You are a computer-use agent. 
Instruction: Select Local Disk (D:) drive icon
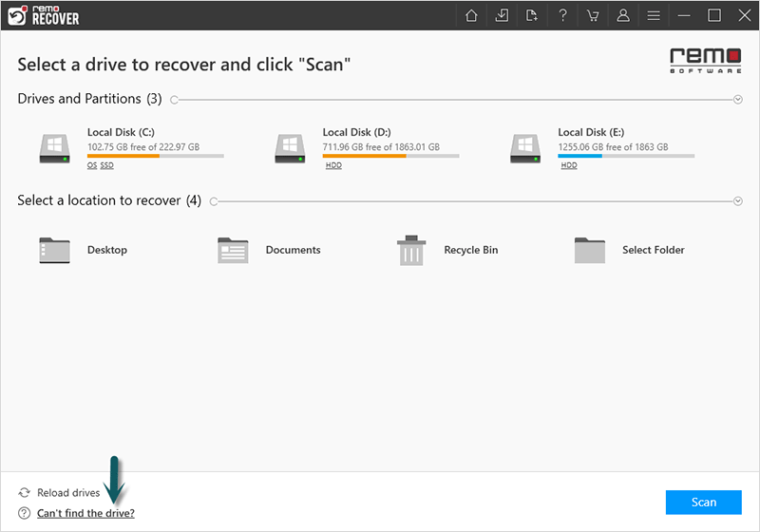coord(290,149)
